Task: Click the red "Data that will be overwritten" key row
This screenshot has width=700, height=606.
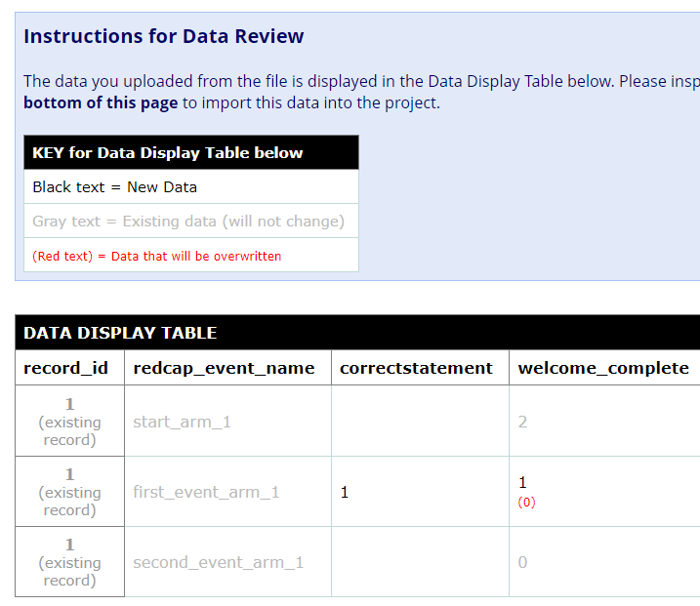Action: pyautogui.click(x=156, y=256)
